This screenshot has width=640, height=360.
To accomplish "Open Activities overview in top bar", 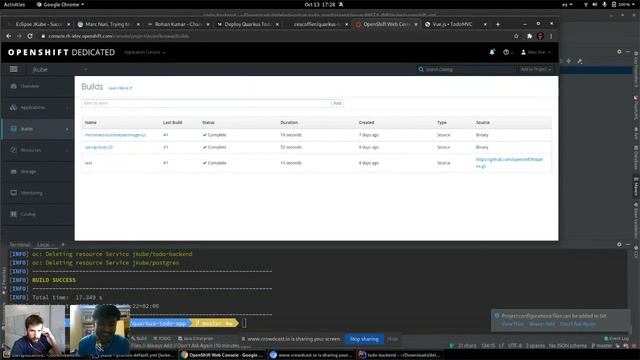I will [14, 4].
